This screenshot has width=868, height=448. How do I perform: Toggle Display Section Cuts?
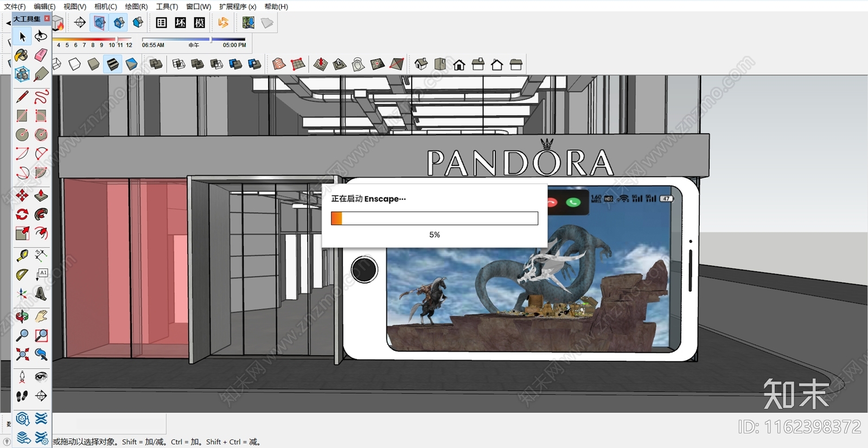pyautogui.click(x=119, y=22)
